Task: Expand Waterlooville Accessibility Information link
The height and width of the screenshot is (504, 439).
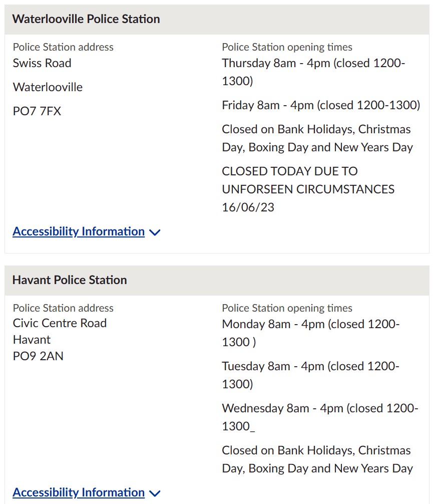Action: [x=79, y=231]
